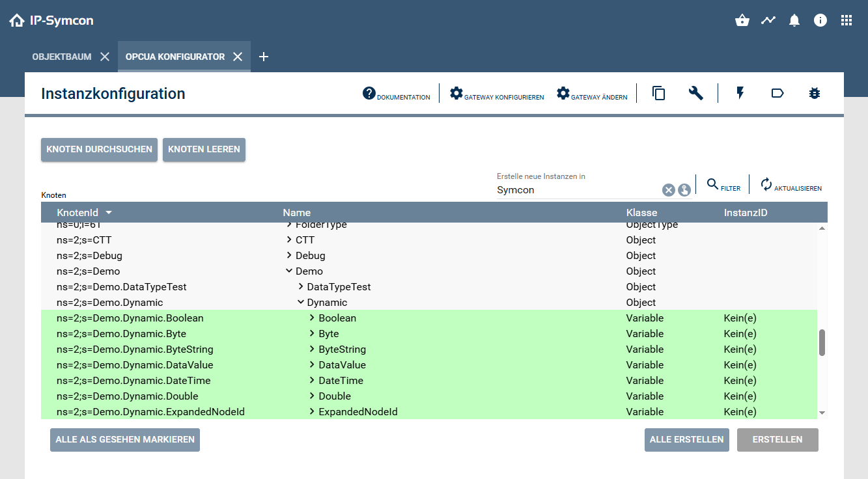Click the IP-Symcon home icon

coord(16,20)
